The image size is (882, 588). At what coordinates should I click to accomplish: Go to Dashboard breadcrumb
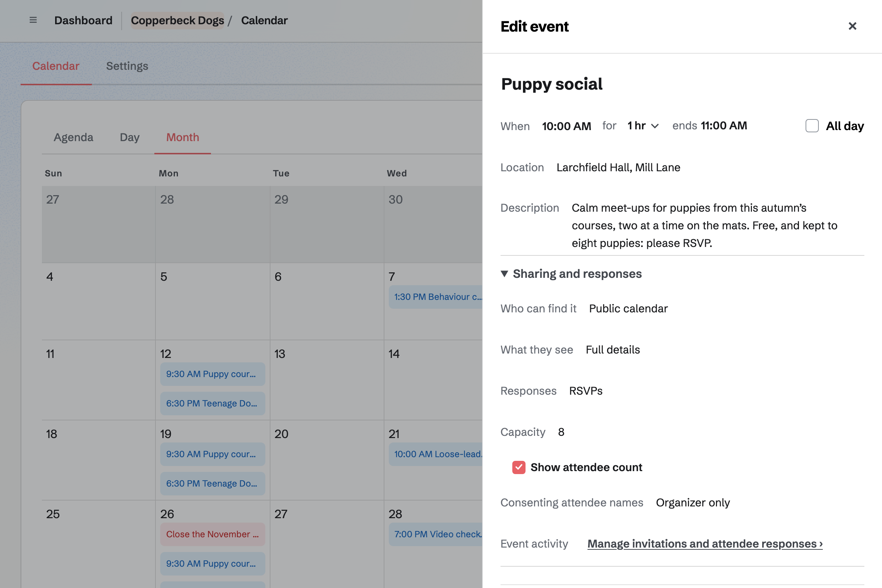[83, 20]
